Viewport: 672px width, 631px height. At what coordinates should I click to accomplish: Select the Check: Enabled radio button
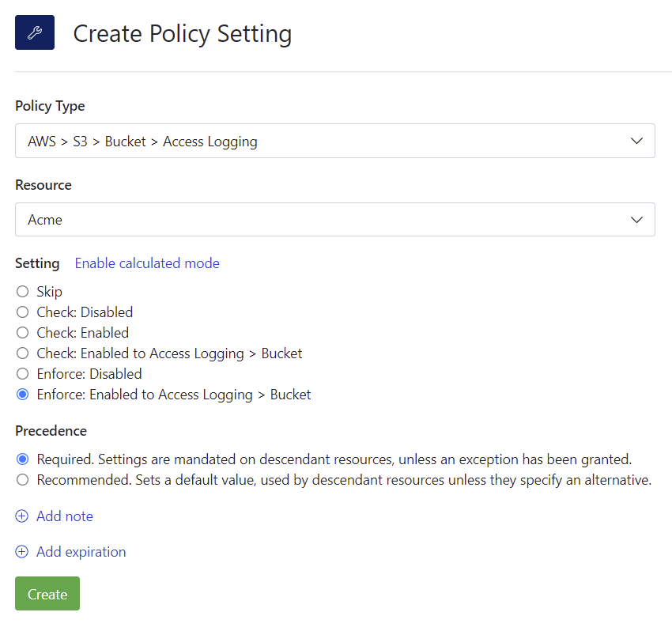point(22,333)
